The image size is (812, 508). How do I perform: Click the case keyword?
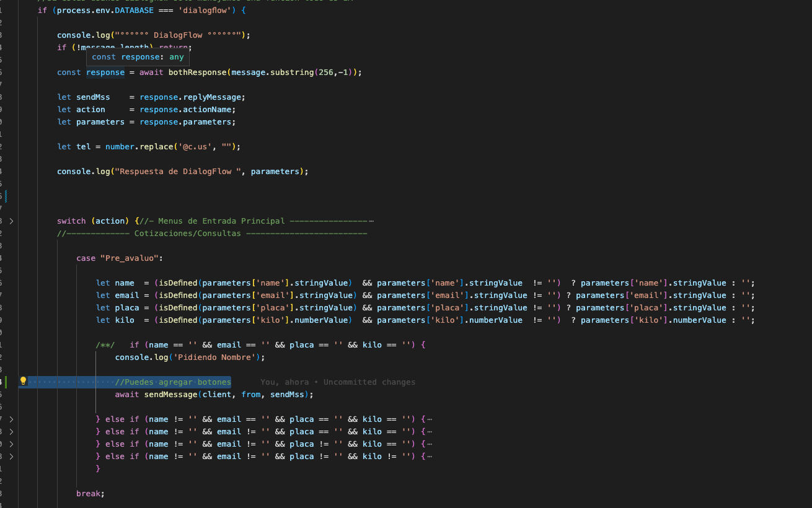click(86, 258)
